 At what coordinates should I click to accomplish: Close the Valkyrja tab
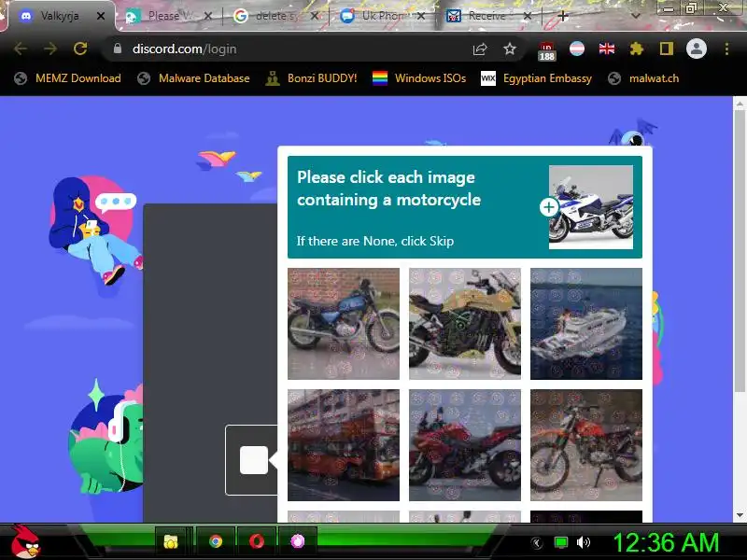[101, 16]
